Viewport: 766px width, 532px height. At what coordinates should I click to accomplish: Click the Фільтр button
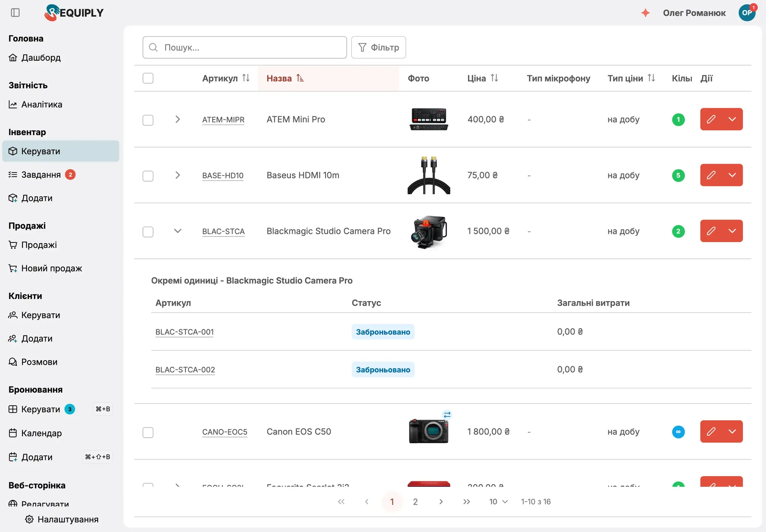(379, 48)
